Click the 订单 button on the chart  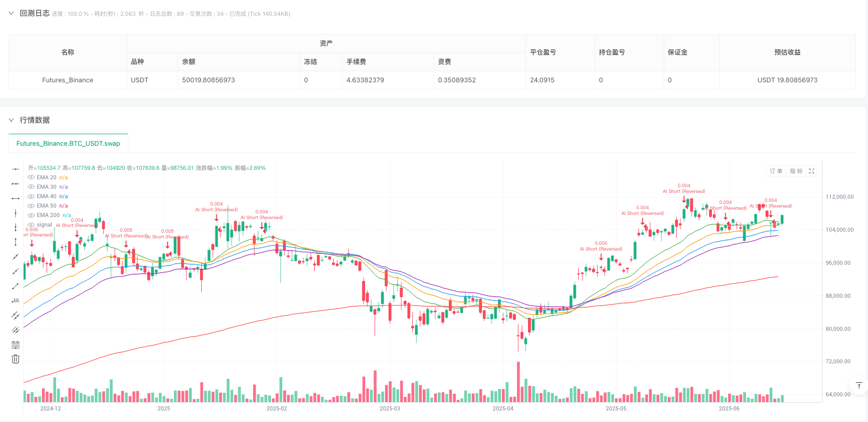[776, 171]
